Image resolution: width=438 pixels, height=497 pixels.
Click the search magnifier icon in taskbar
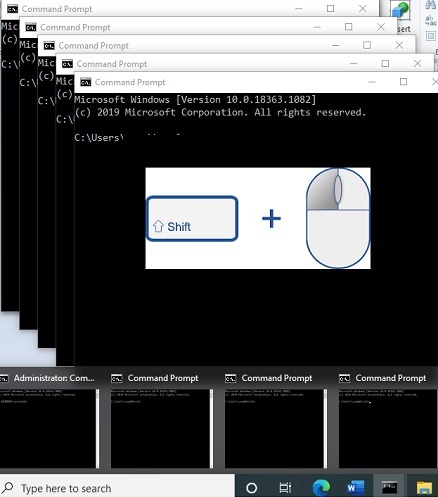(x=7, y=488)
